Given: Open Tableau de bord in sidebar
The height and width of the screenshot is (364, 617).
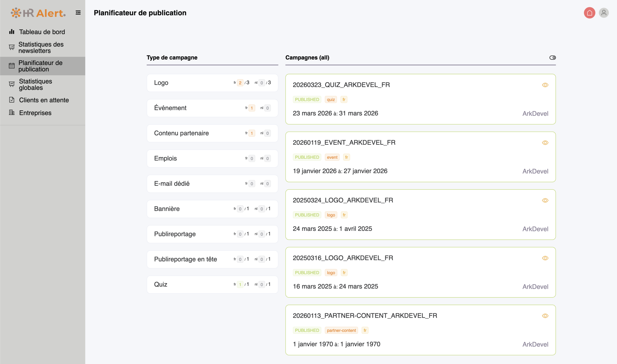Looking at the screenshot, I should [x=43, y=32].
